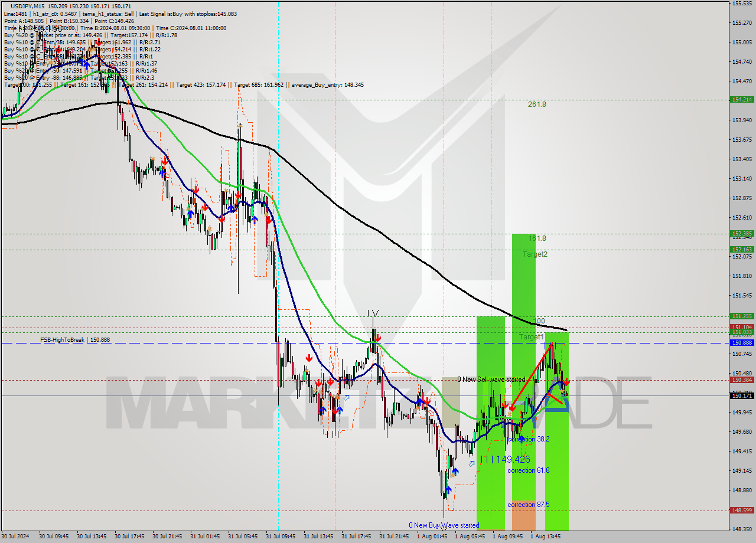Click the '30 Jul 09:45' time label
Viewport: 756px width, 543px height.
tap(54, 537)
